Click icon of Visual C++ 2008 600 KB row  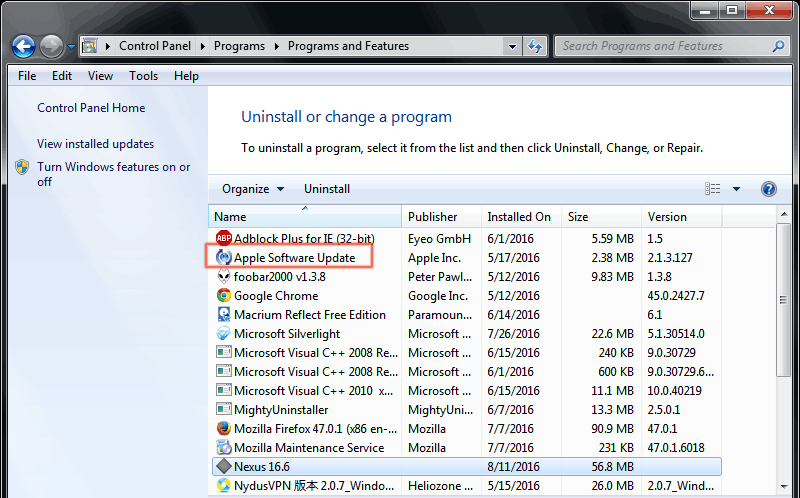point(223,371)
